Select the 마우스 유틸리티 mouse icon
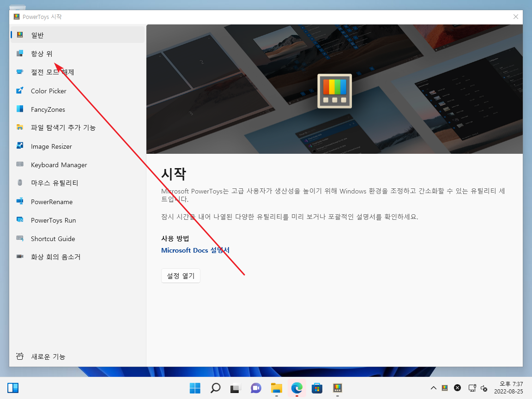 20,183
